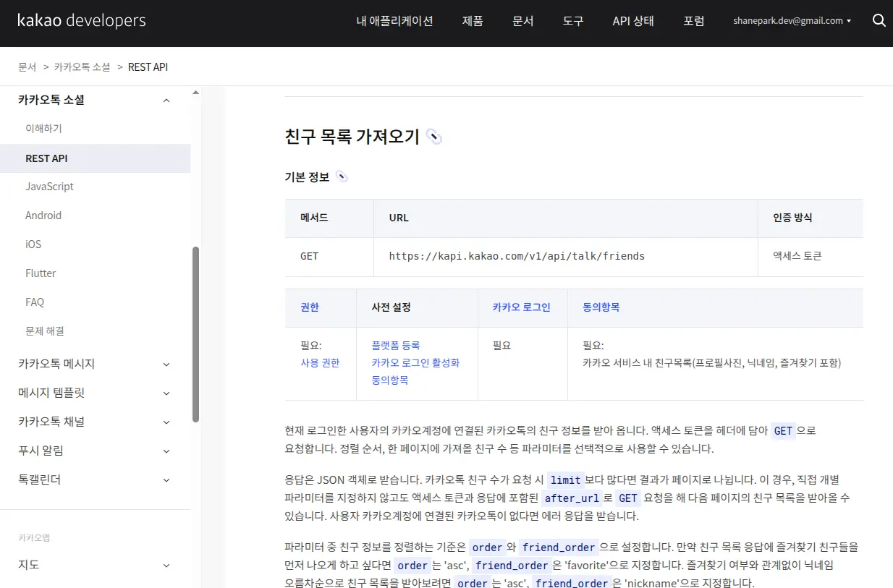
Task: Click the limit code snippet
Action: tap(565, 480)
